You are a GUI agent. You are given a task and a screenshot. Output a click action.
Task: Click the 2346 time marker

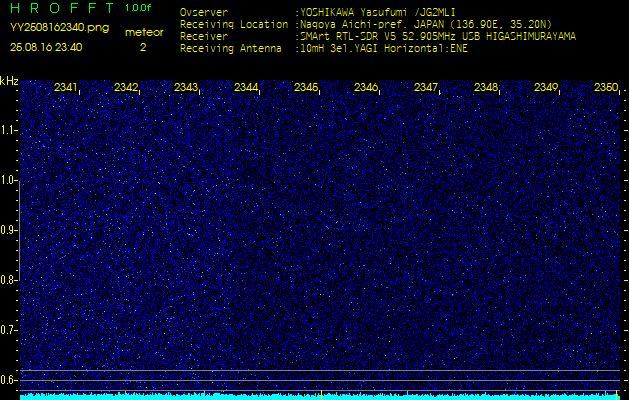366,87
